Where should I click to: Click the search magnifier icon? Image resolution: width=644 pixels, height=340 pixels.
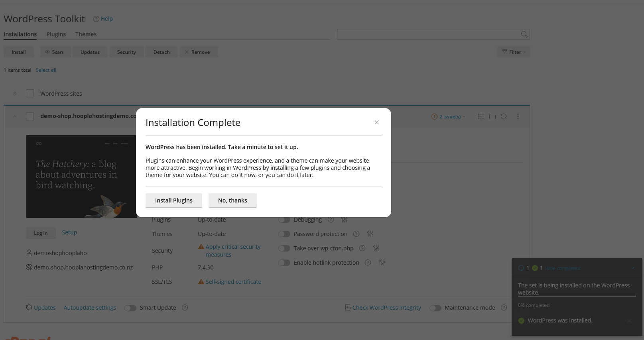[x=524, y=34]
